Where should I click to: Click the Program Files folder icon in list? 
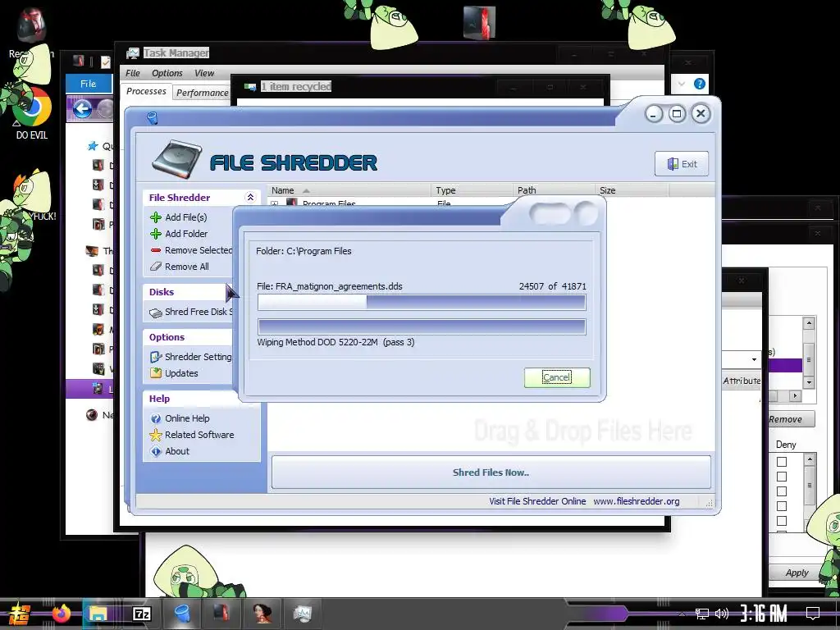tap(292, 203)
